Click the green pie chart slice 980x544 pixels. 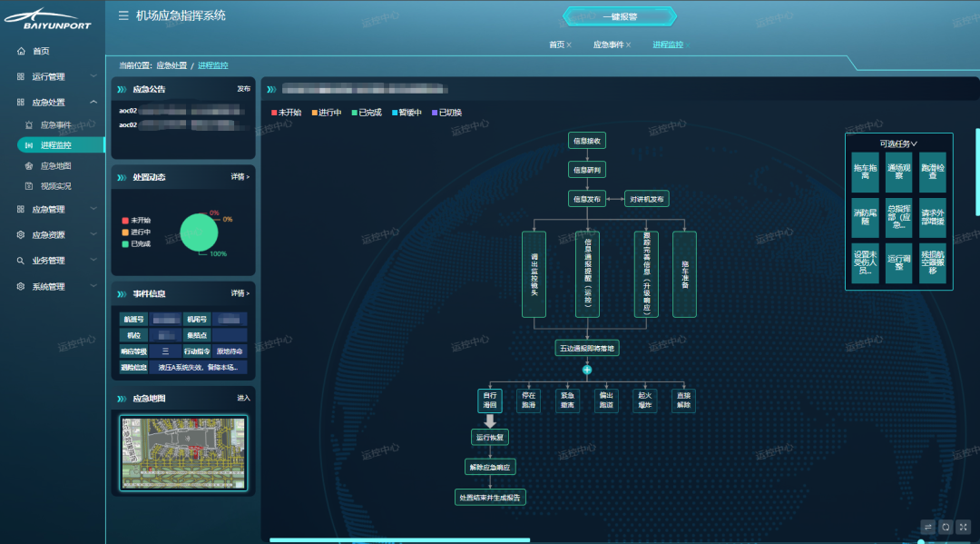(199, 232)
